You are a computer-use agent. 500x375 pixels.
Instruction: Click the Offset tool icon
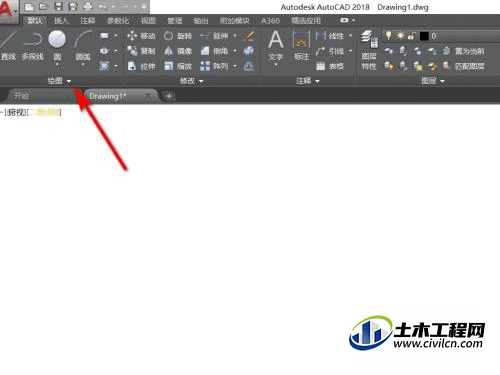coord(249,66)
